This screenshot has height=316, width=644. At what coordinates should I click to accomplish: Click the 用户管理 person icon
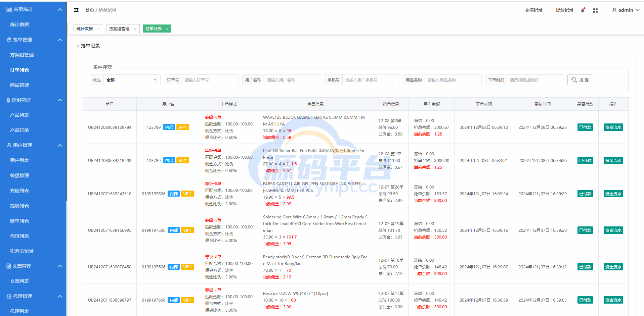[9, 145]
